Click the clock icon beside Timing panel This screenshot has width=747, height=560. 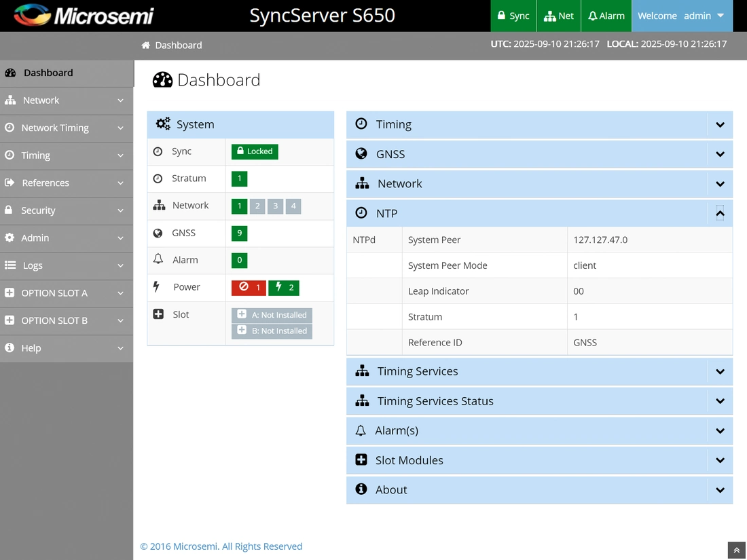pos(361,124)
